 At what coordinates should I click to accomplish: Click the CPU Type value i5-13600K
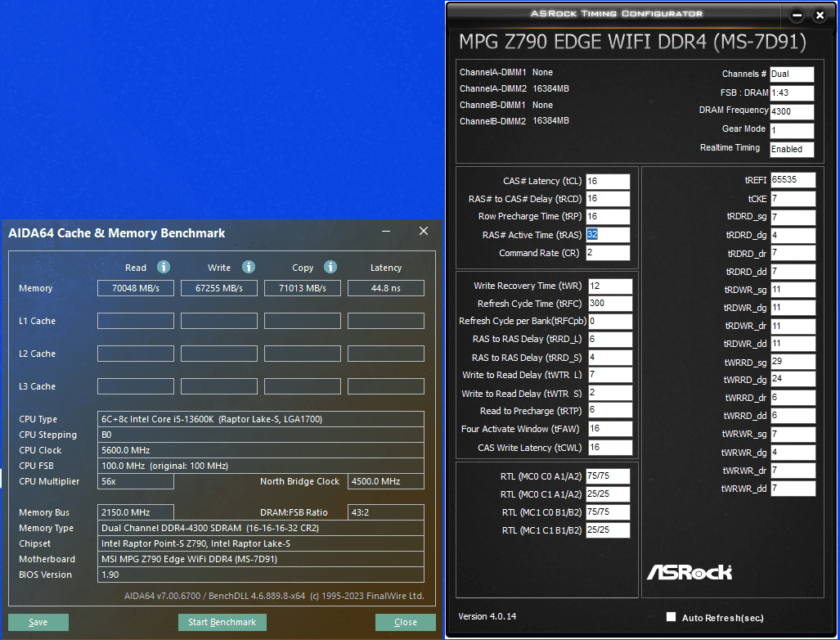click(x=261, y=419)
